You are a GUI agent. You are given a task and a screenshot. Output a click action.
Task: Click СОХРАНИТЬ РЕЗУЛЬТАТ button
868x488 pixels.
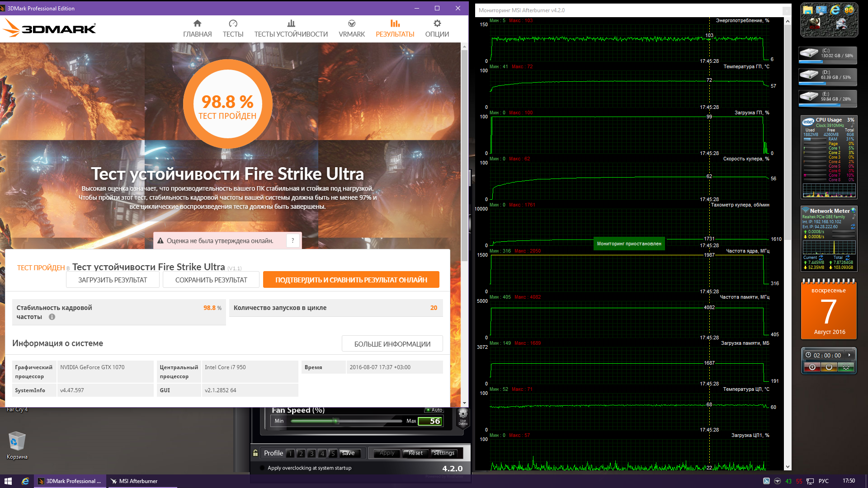pyautogui.click(x=211, y=280)
